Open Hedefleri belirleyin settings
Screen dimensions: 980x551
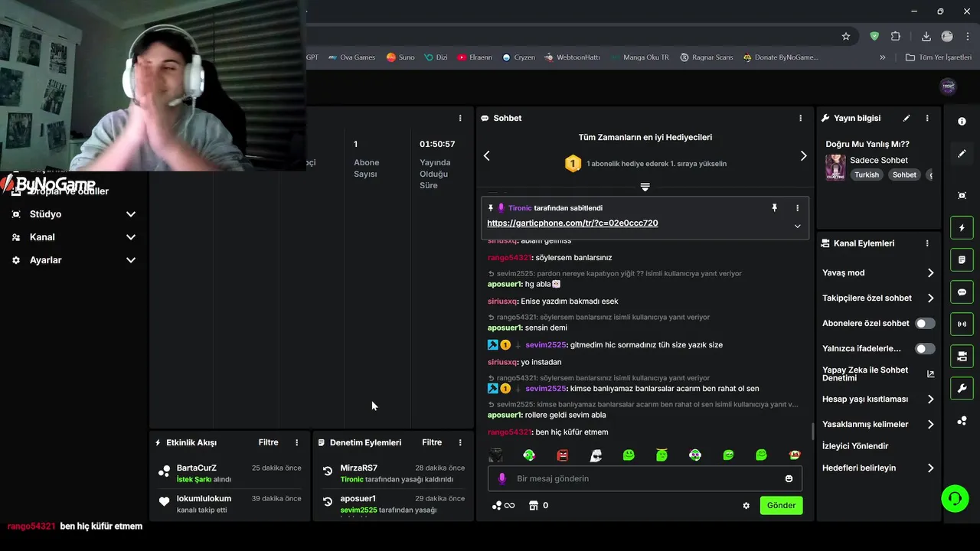[x=930, y=468]
